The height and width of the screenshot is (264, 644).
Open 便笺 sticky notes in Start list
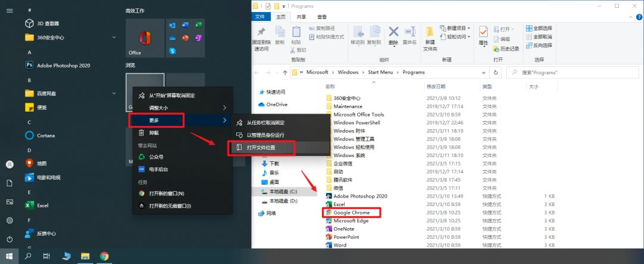point(36,108)
